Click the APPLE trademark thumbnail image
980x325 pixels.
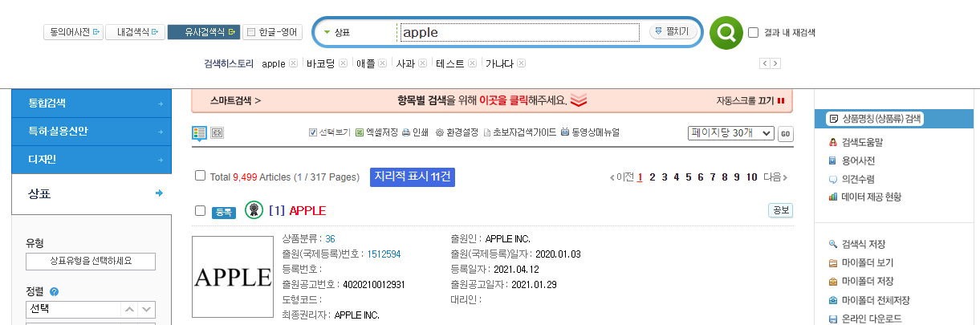(233, 277)
